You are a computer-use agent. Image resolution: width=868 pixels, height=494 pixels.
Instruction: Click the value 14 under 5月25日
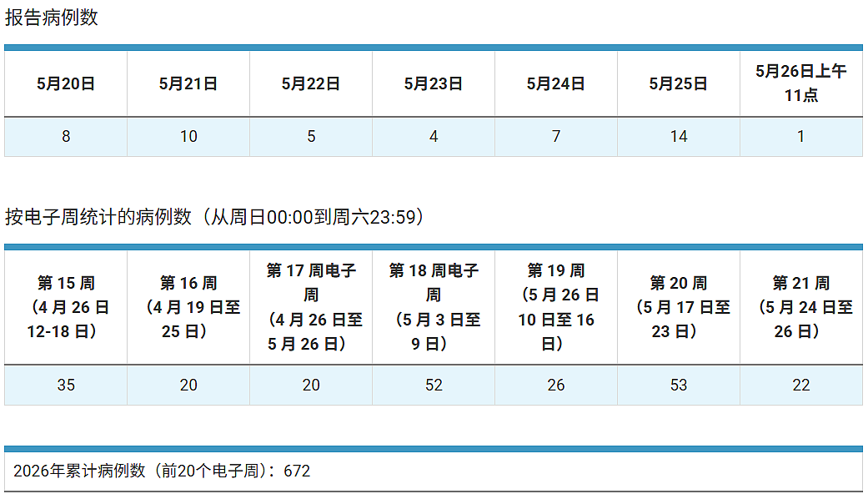pos(679,137)
